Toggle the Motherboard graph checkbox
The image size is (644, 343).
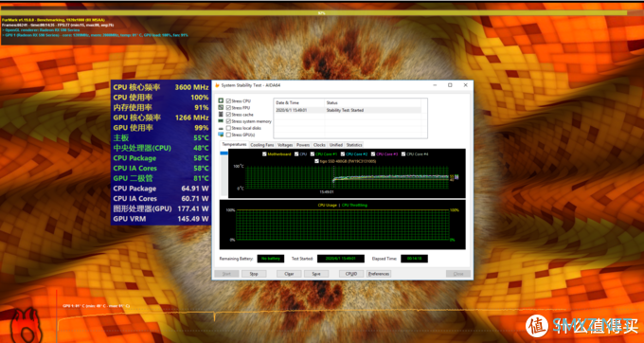coord(264,154)
